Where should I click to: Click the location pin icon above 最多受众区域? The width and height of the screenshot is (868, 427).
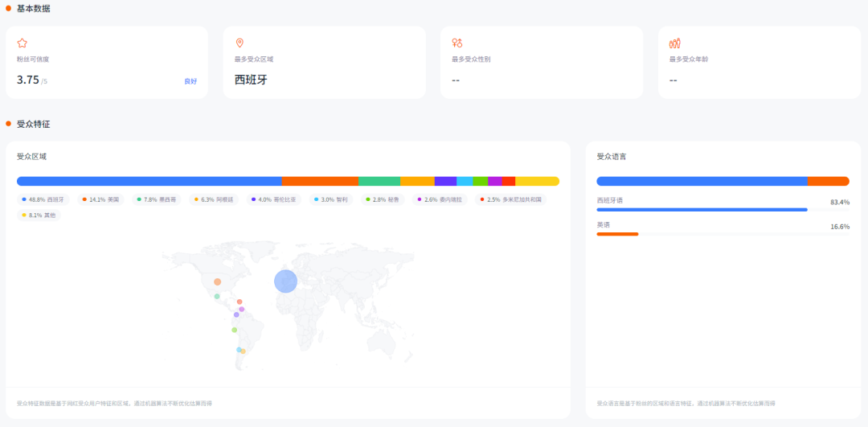(x=240, y=43)
